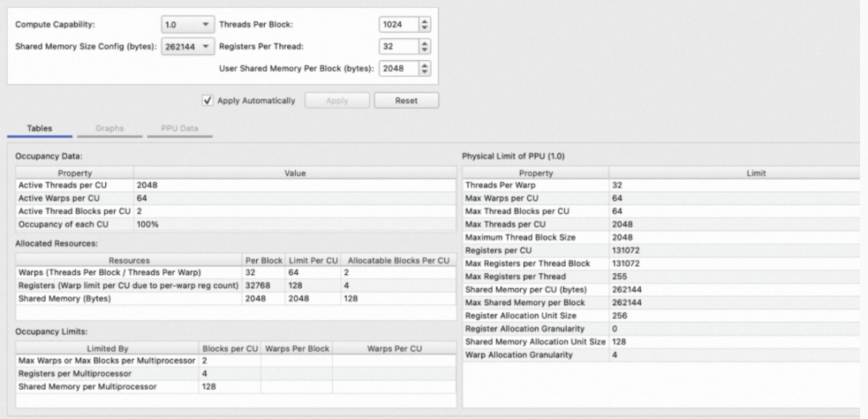Click the Occupancy Limits section heading
868x419 pixels.
(51, 332)
